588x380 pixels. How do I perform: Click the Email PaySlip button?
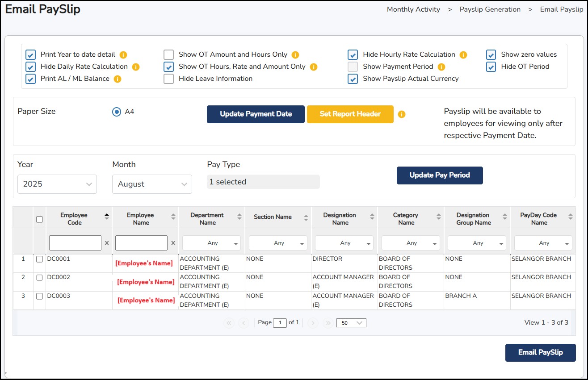click(x=540, y=352)
